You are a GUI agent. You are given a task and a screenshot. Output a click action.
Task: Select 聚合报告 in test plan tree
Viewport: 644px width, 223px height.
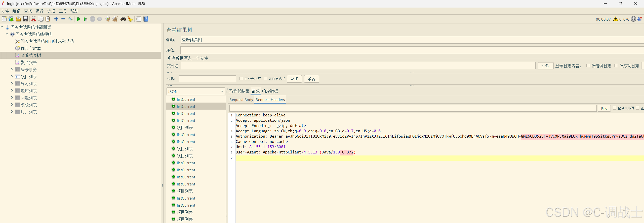[29, 62]
